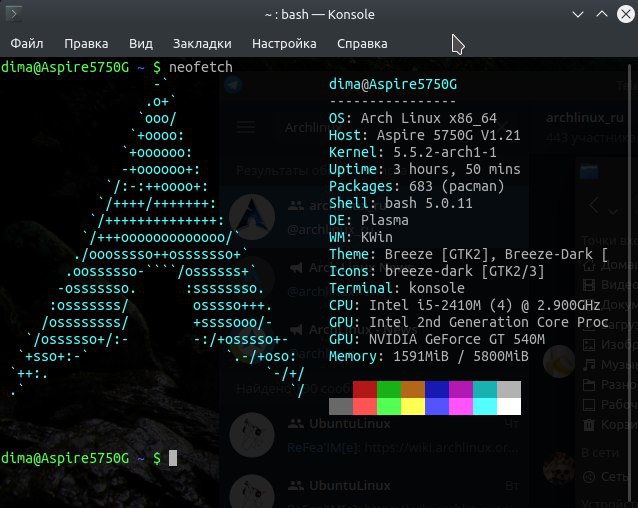This screenshot has width=638, height=508.
Task: Open the first UbuntuLinux chat in background Telegram
Action: (x=376, y=435)
